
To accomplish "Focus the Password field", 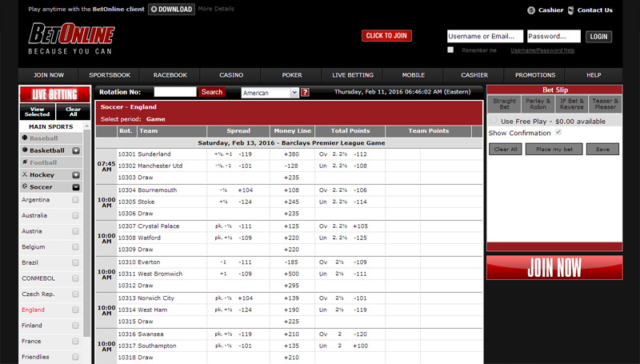I will pyautogui.click(x=554, y=36).
